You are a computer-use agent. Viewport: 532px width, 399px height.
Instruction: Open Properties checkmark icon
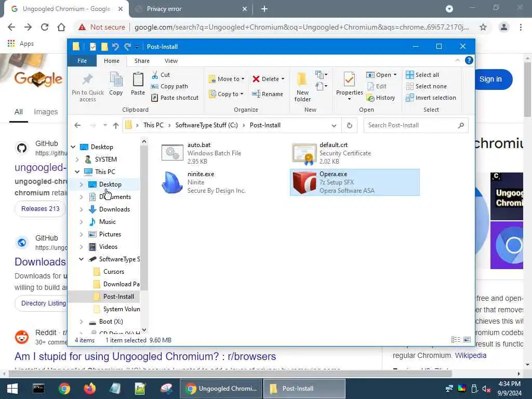click(349, 79)
